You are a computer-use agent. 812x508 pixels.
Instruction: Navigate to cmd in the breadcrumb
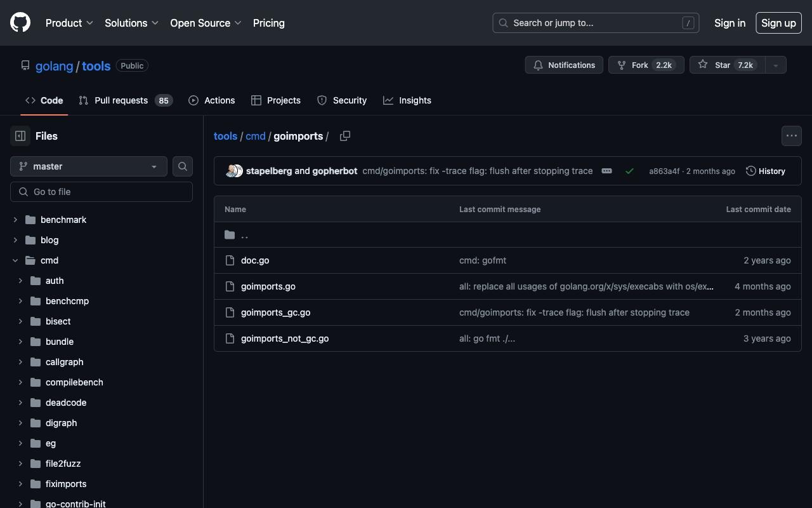pos(256,136)
